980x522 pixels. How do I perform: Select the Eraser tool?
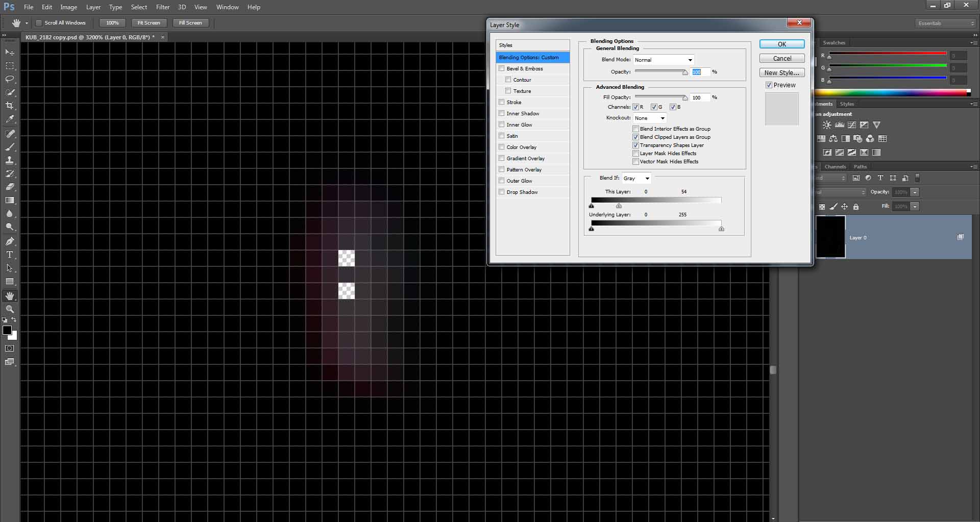tap(10, 187)
